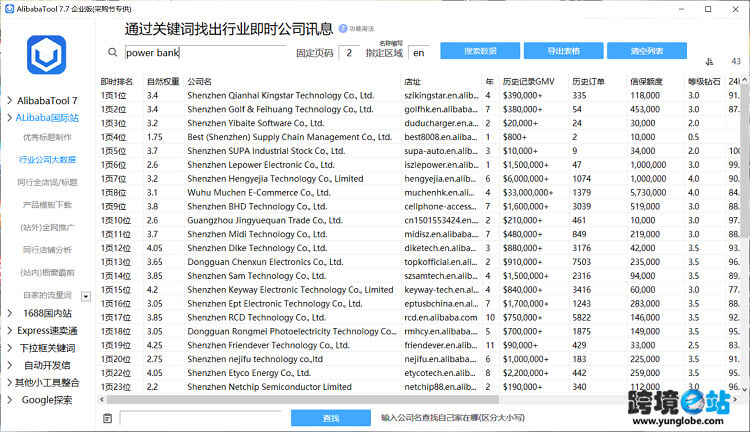Select 行业公司大数据 in the sidebar
This screenshot has height=432, width=750.
pos(47,159)
